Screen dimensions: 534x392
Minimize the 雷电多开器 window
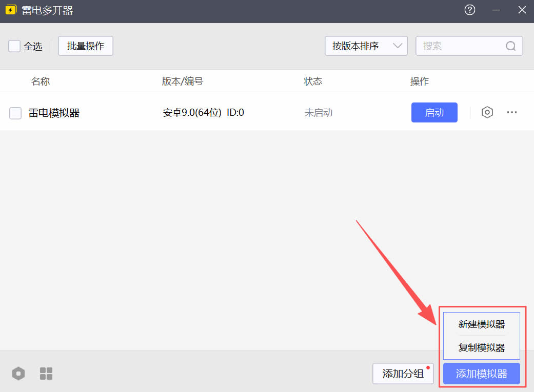pyautogui.click(x=496, y=10)
